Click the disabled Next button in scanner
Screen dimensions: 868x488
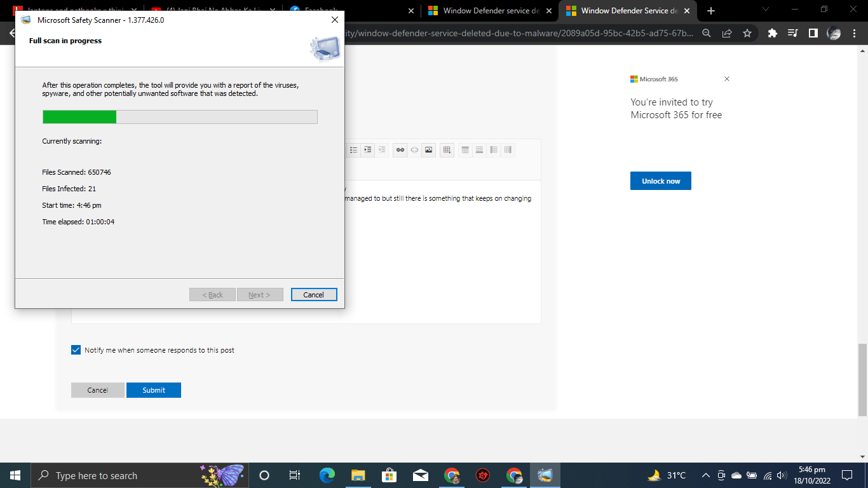click(259, 295)
